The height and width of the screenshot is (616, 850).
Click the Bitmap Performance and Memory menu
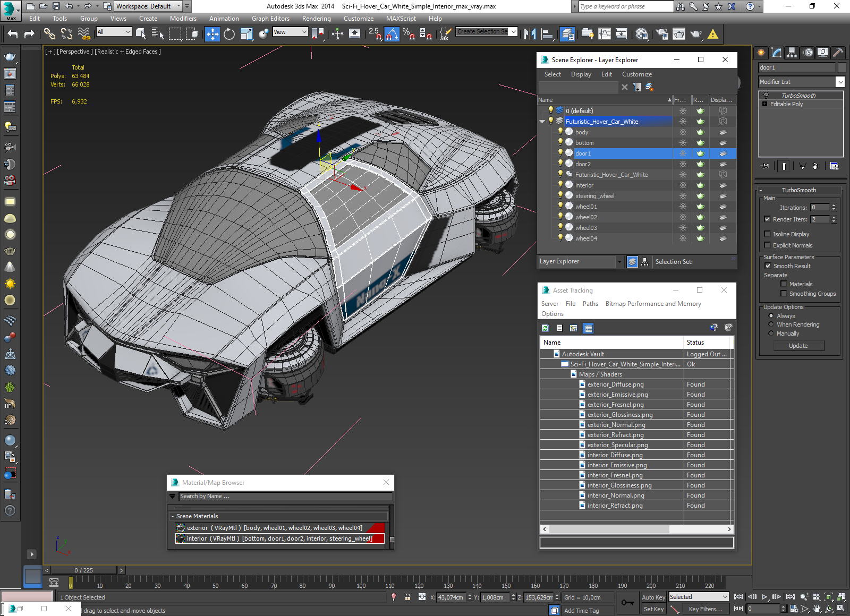coord(653,304)
